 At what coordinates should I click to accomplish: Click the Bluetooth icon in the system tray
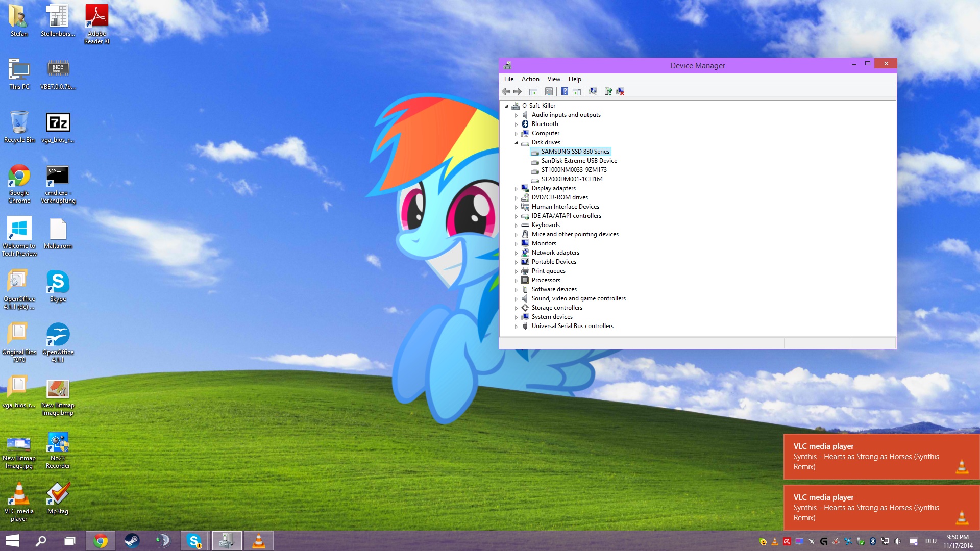coord(873,541)
